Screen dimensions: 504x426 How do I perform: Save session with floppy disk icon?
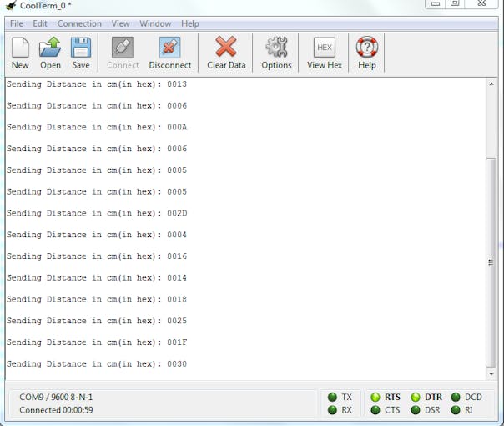tap(81, 48)
